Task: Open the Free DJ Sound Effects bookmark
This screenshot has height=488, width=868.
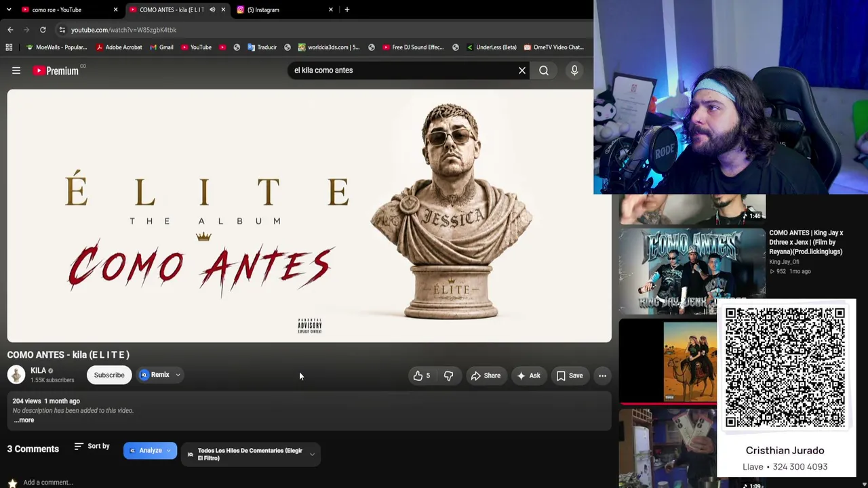Action: [412, 47]
